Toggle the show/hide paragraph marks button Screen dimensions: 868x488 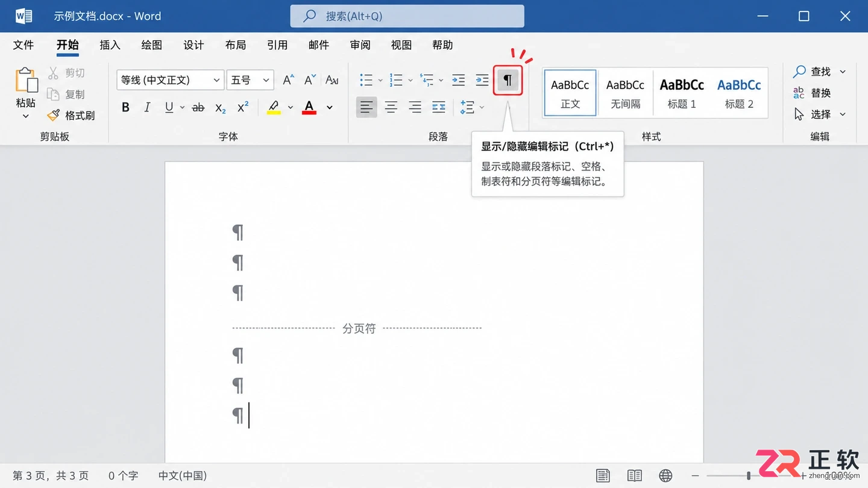point(508,80)
